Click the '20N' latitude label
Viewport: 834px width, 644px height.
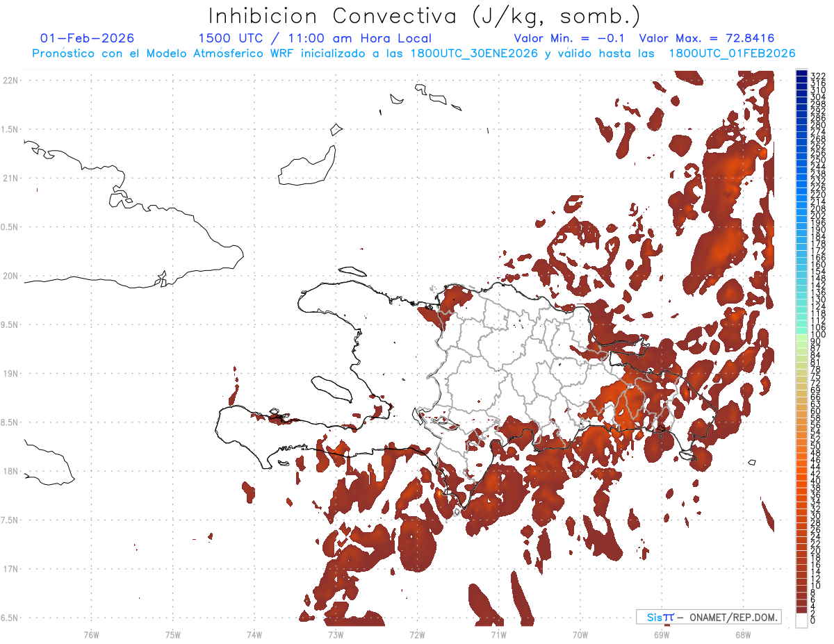[10, 276]
